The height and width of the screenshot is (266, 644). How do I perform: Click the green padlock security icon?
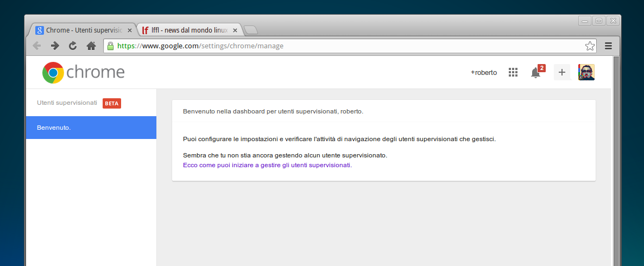tap(110, 46)
